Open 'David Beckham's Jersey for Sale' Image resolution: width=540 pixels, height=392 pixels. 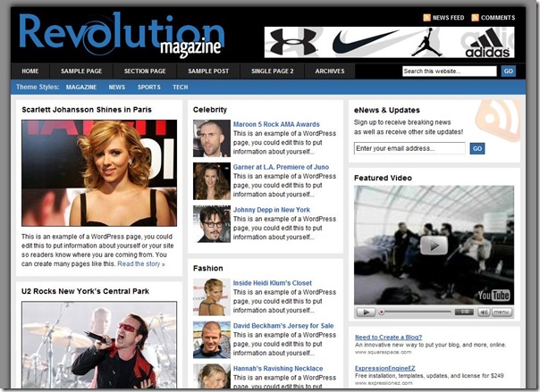tap(283, 326)
